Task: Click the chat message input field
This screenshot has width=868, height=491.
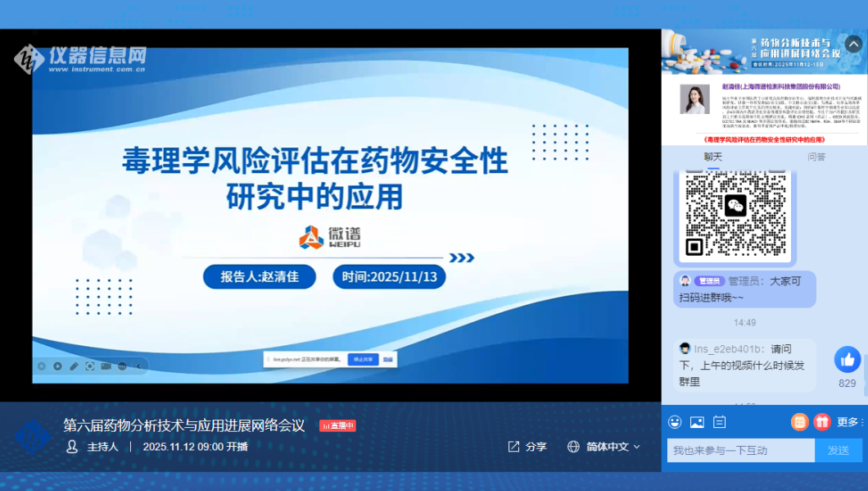Action: pos(740,450)
